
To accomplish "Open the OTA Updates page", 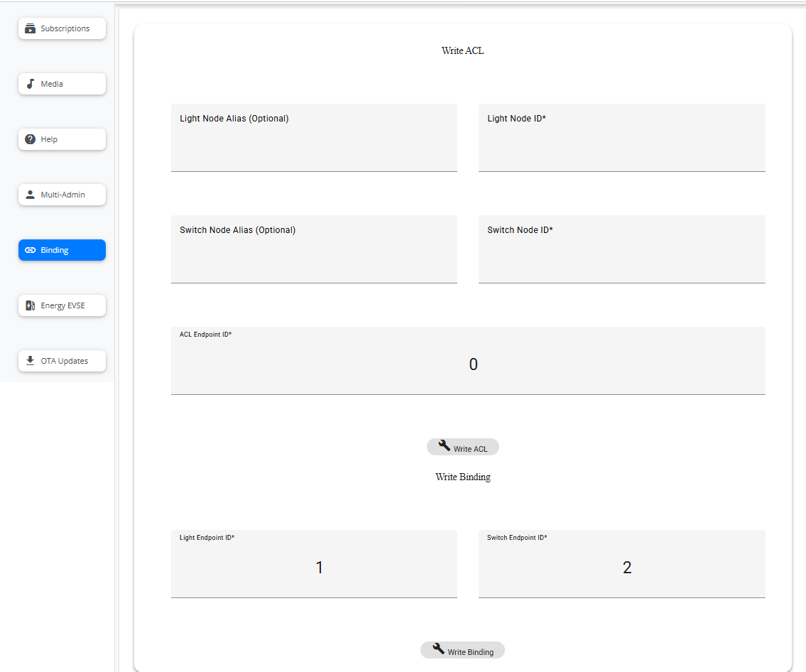I will click(62, 361).
